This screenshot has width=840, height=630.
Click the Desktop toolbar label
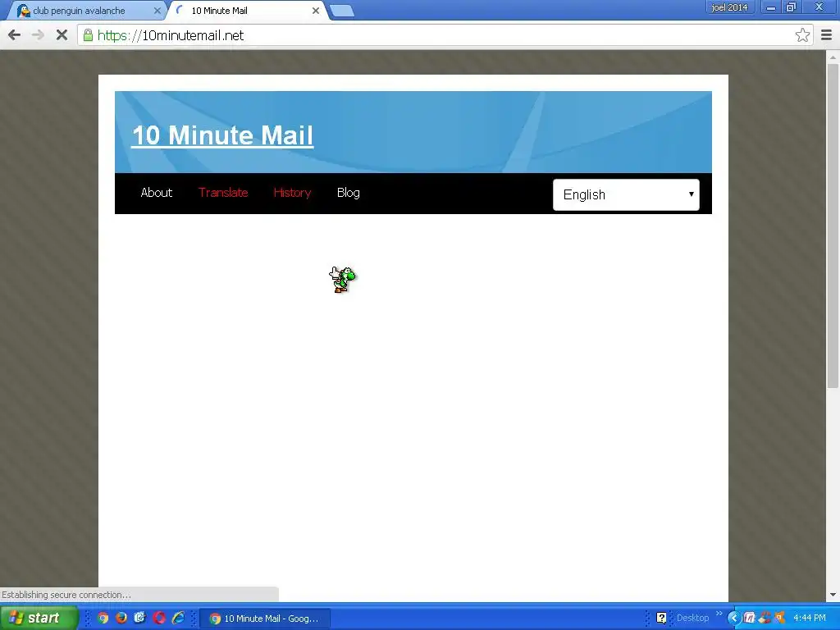[x=692, y=618]
